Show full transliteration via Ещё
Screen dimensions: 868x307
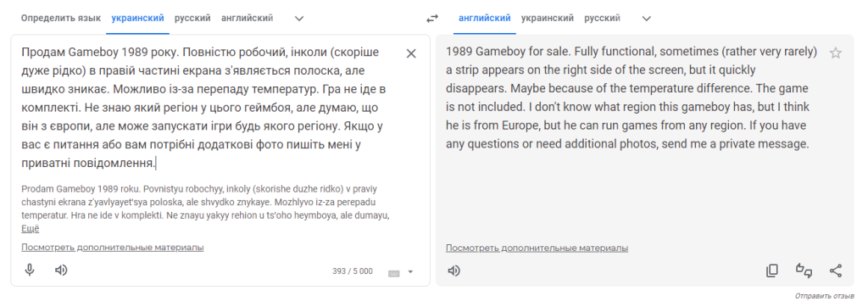(31, 228)
